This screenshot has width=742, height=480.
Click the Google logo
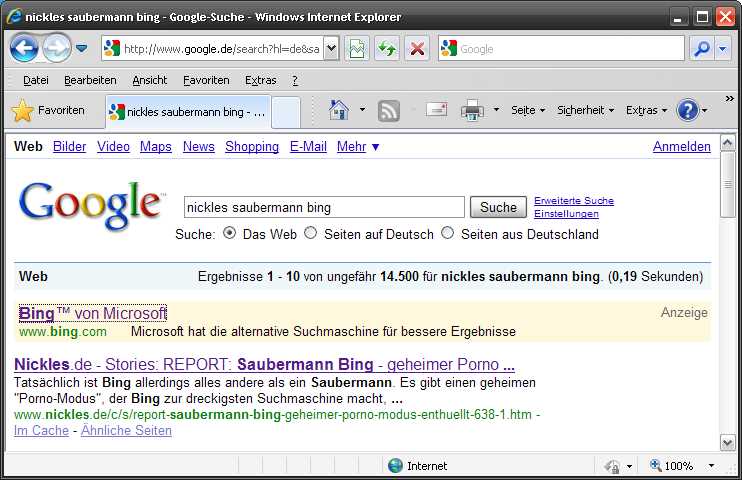[x=91, y=205]
